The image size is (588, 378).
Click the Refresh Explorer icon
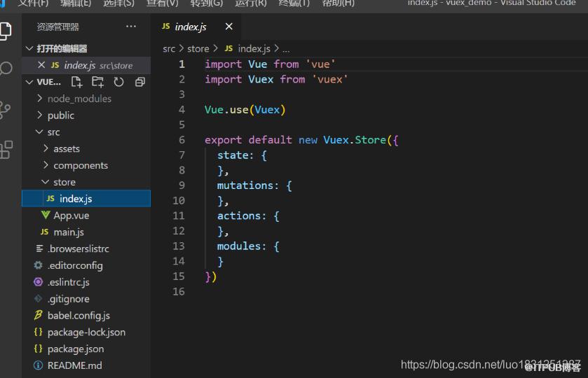(118, 82)
